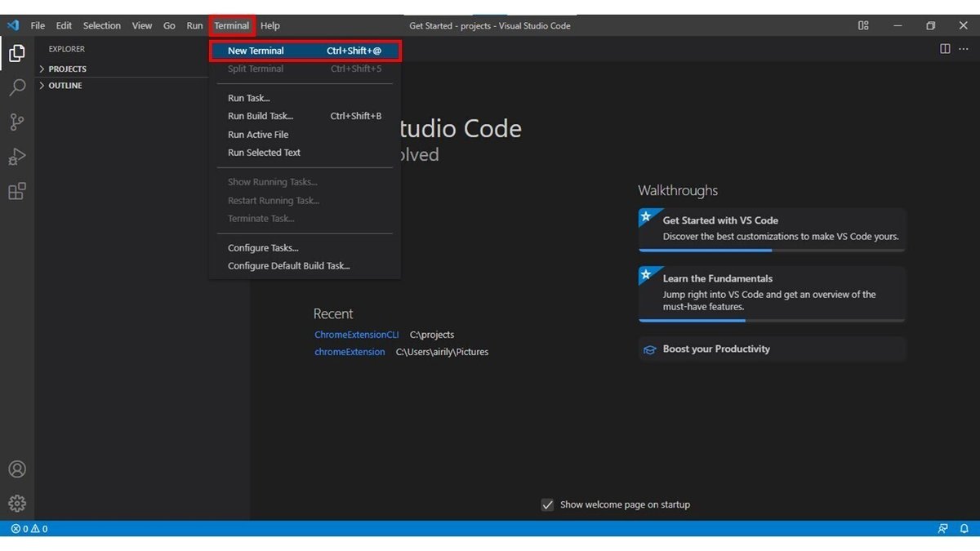The height and width of the screenshot is (551, 980).
Task: Select New Terminal from the menu
Action: point(305,51)
